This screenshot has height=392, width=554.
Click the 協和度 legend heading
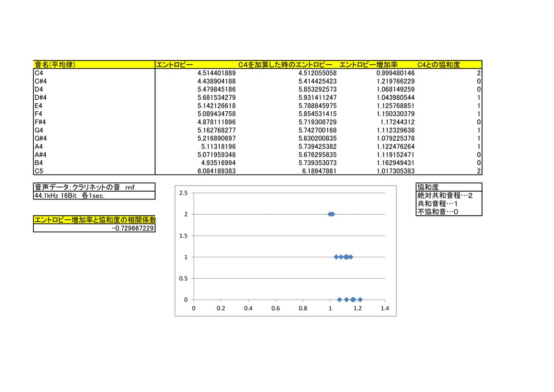click(449, 187)
